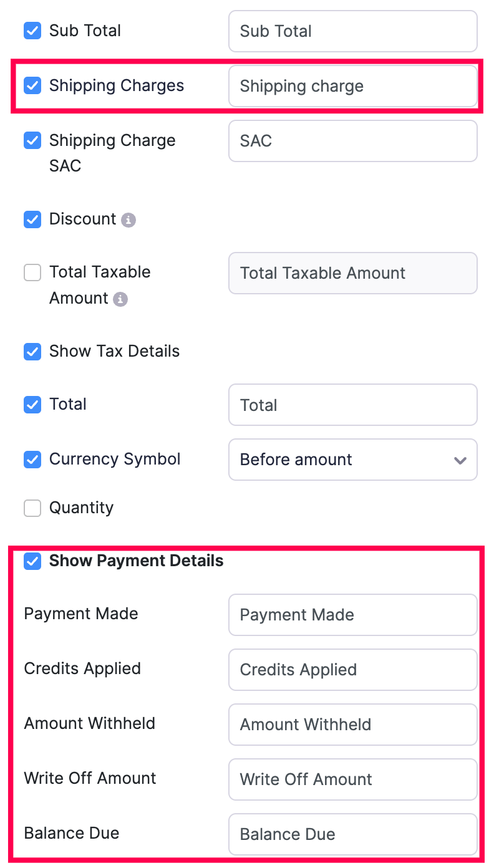Select the Balance Due label field
This screenshot has width=494, height=868.
352,834
